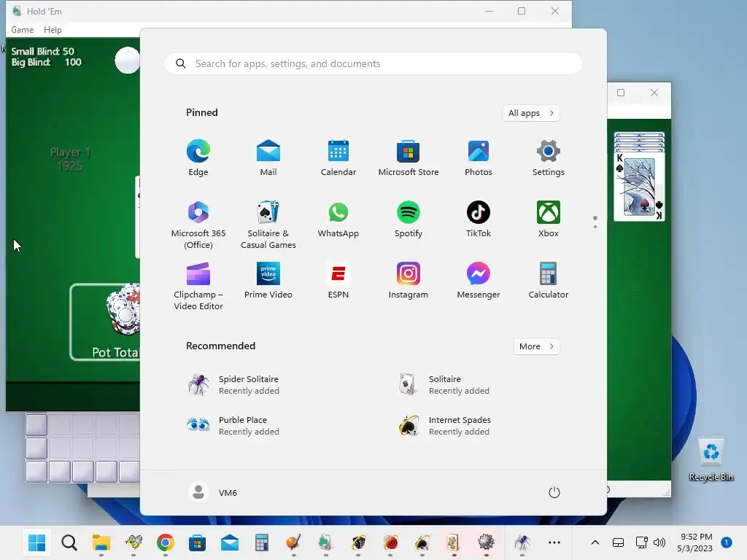Screen dimensions: 747x560
Task: Open taskbar Search
Action: click(69, 542)
